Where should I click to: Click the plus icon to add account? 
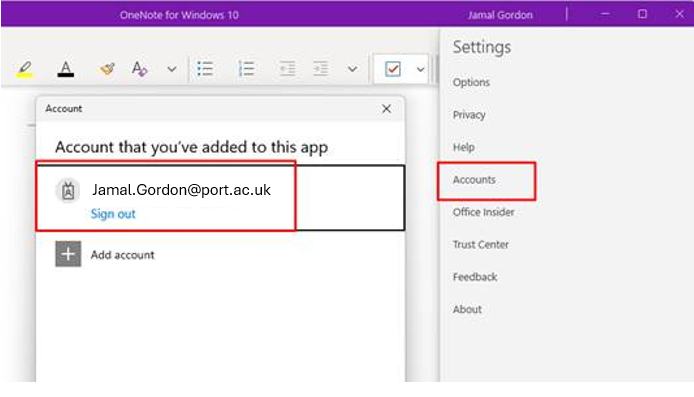[68, 254]
